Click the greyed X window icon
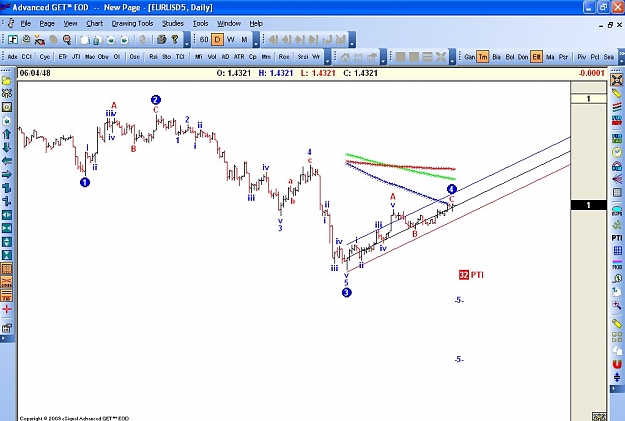 tap(441, 57)
